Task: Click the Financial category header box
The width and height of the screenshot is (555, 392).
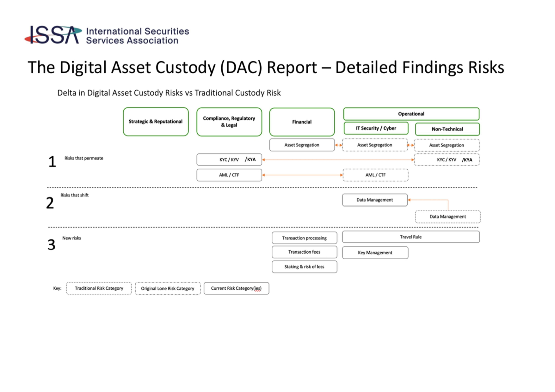Action: [302, 122]
